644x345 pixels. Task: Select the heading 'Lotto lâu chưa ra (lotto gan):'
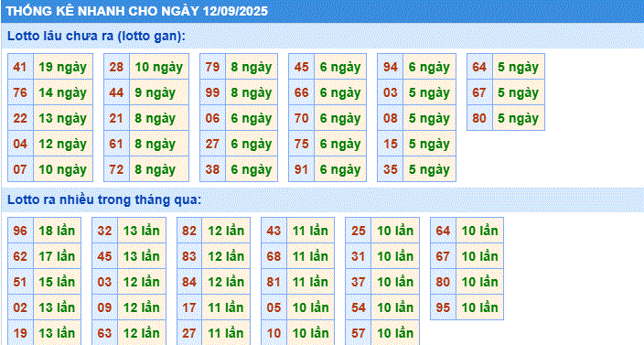pyautogui.click(x=97, y=36)
